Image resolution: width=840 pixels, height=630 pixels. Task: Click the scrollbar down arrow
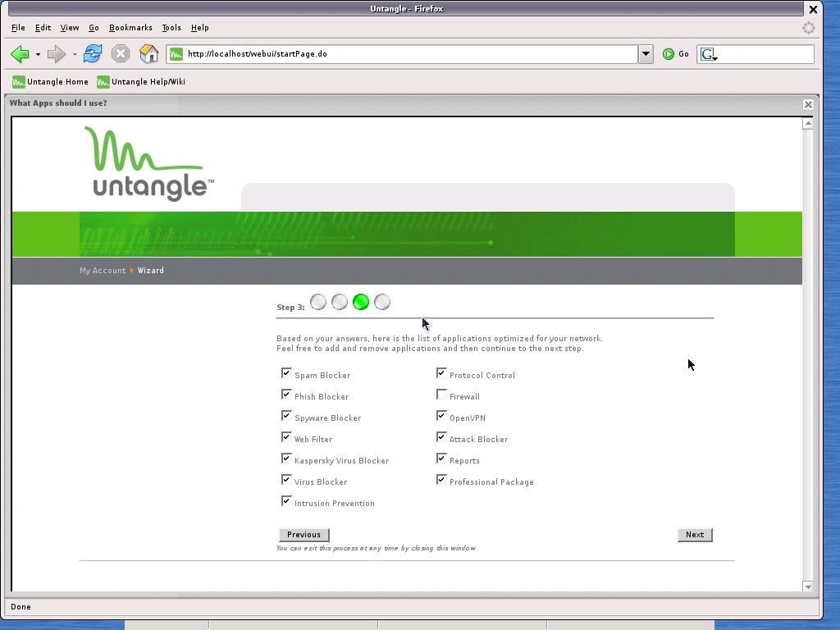click(x=808, y=587)
